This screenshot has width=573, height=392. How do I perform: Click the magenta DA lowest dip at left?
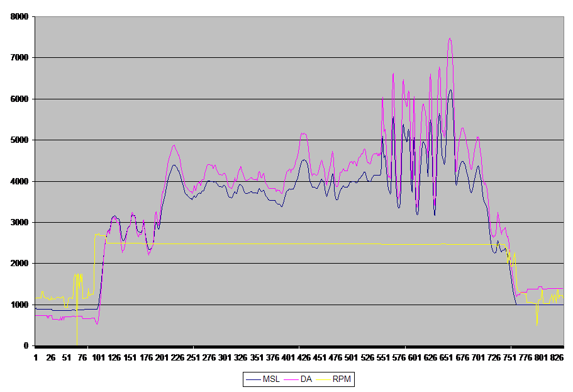tap(97, 323)
